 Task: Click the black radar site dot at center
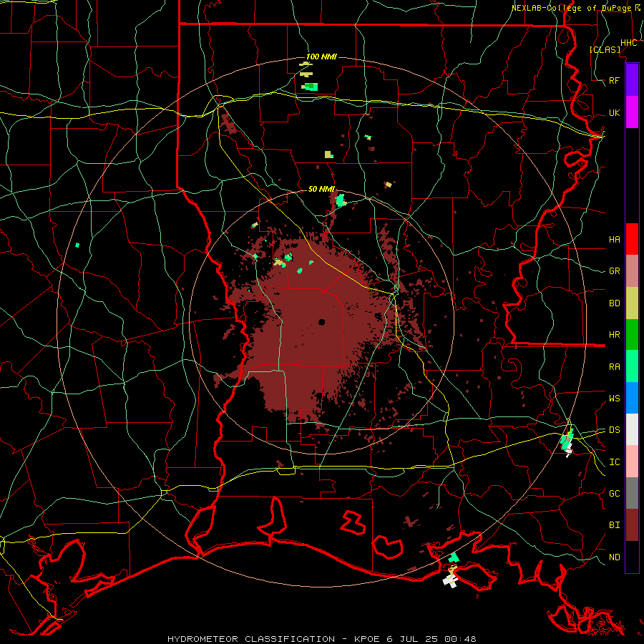[x=321, y=322]
